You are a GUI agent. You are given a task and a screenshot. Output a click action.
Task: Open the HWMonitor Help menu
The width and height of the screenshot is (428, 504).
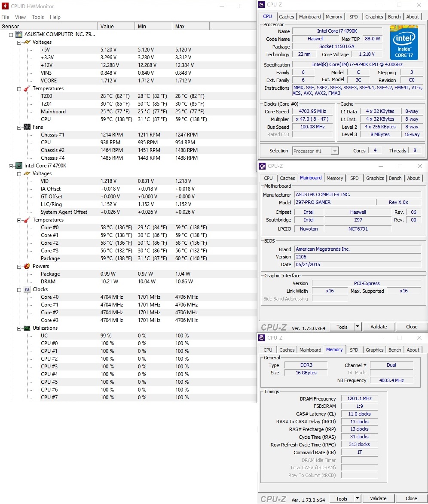[x=55, y=17]
